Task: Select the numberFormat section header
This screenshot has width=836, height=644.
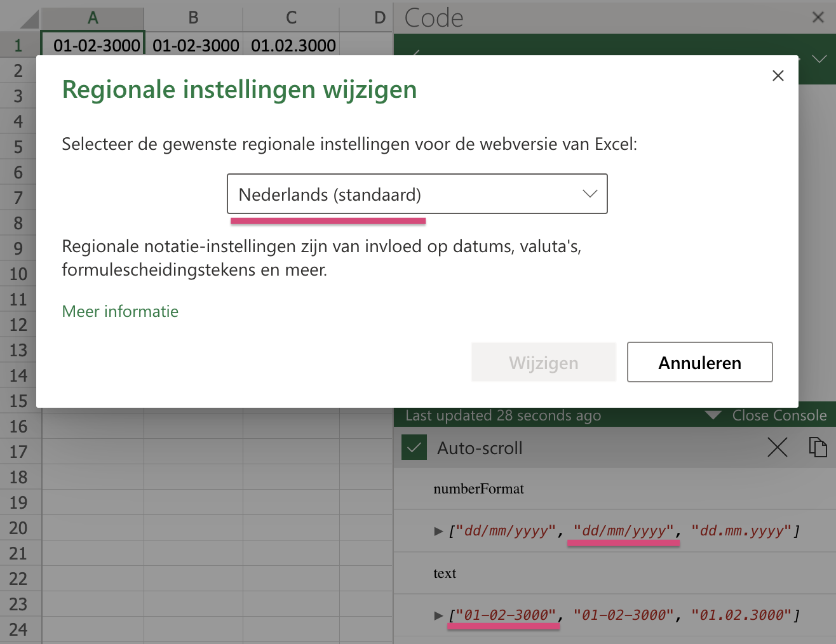Action: pyautogui.click(x=478, y=489)
